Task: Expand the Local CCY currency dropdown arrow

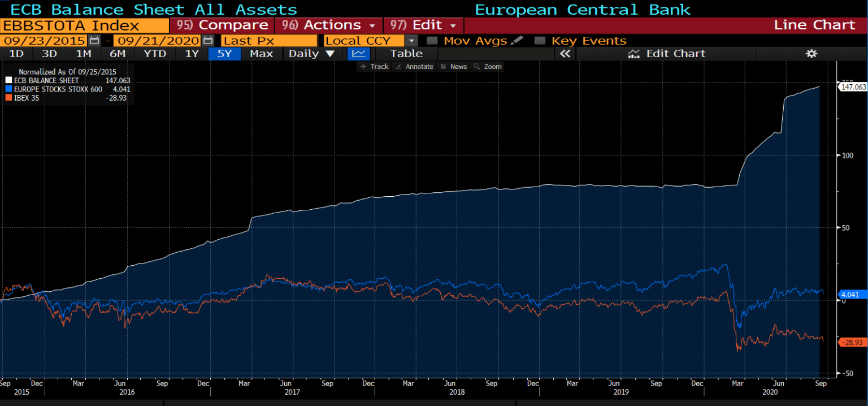Action: pyautogui.click(x=412, y=41)
